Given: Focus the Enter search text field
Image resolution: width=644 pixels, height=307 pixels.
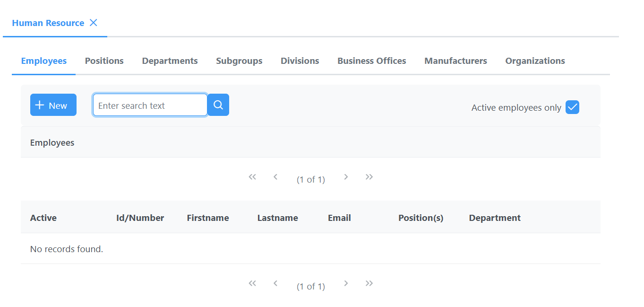Looking at the screenshot, I should 150,105.
